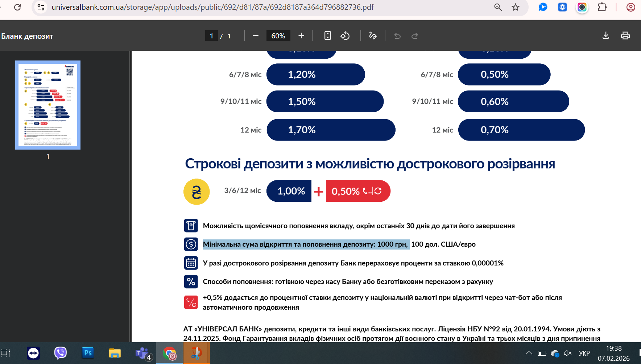The width and height of the screenshot is (641, 364).
Task: Enable the PDF draw annotation tool
Action: [x=373, y=35]
